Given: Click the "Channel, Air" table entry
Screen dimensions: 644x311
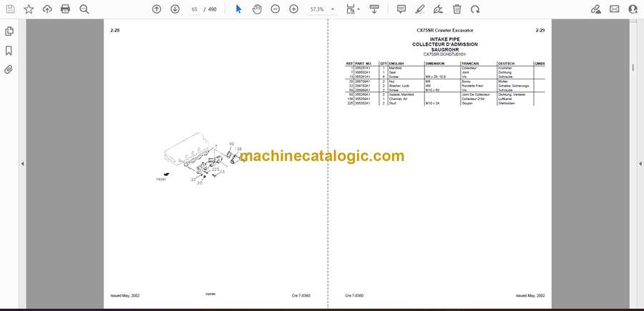Looking at the screenshot, I should click(396, 99).
